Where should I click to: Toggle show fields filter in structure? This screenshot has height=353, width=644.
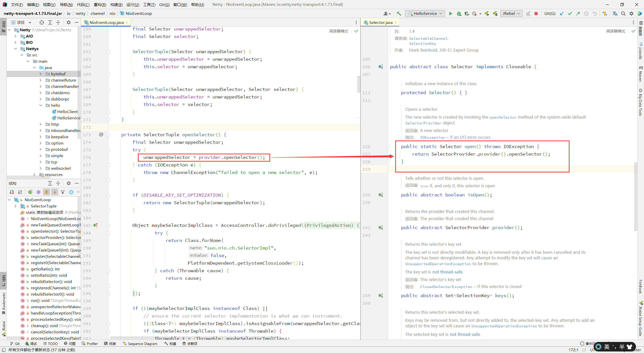click(x=47, y=192)
